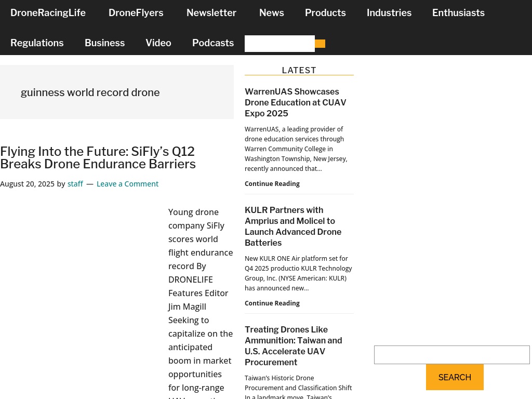Screen dimensions: 532x399
Task: Navigate to Enthusiasts section
Action: (458, 13)
